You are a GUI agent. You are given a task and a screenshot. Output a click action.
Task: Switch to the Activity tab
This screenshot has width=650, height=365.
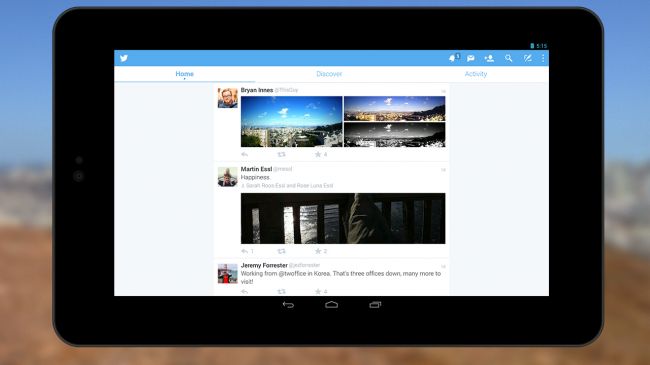475,74
